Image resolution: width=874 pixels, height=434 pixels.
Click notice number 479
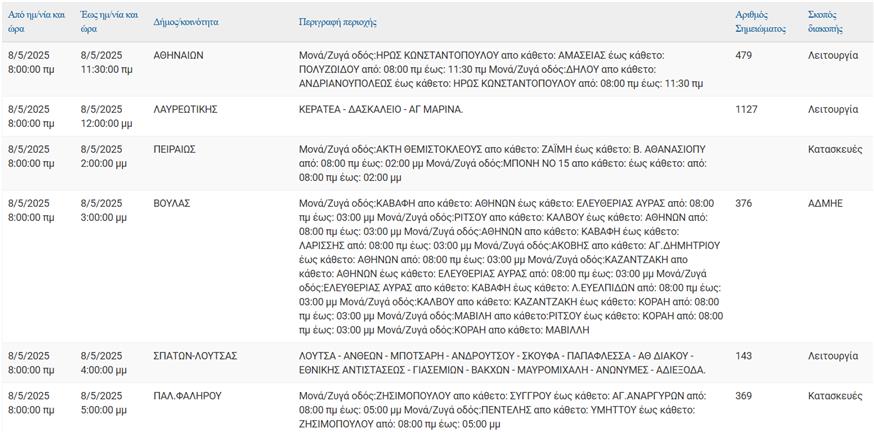[743, 55]
